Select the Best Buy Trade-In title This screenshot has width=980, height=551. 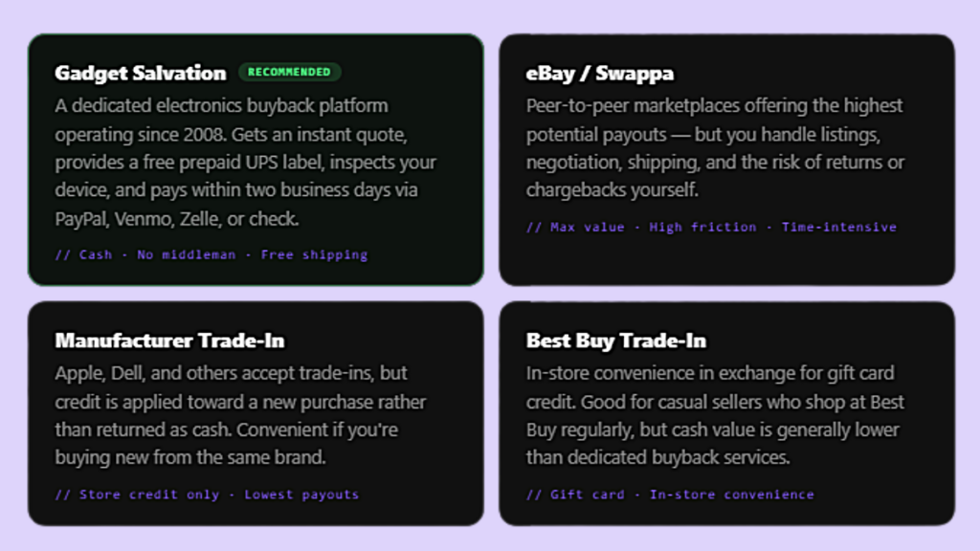pos(615,341)
